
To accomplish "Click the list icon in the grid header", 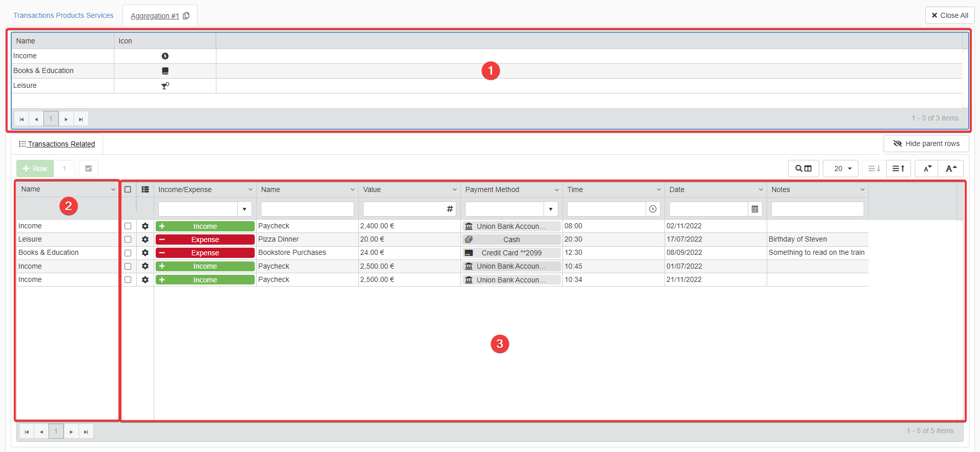I will coord(145,189).
